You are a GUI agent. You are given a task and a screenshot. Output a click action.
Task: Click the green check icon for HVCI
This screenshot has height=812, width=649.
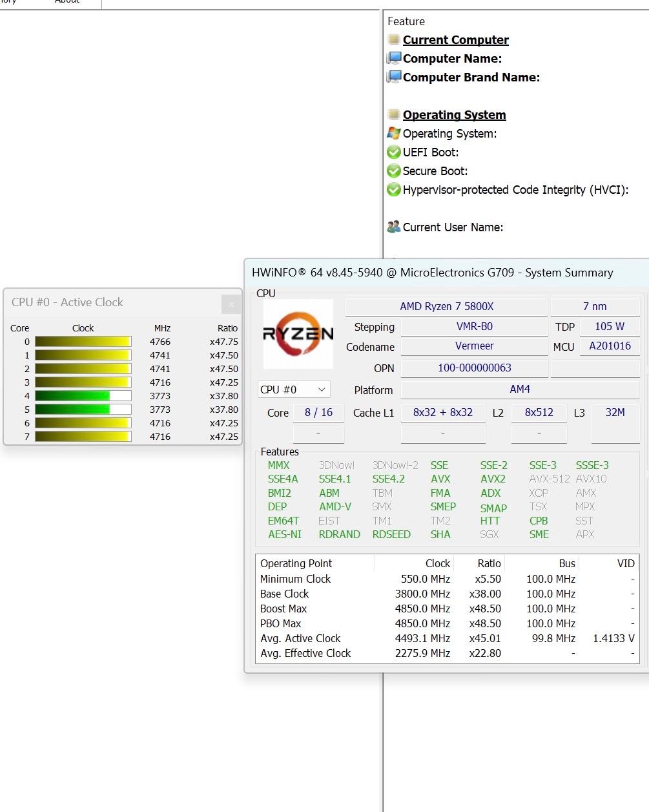point(394,190)
